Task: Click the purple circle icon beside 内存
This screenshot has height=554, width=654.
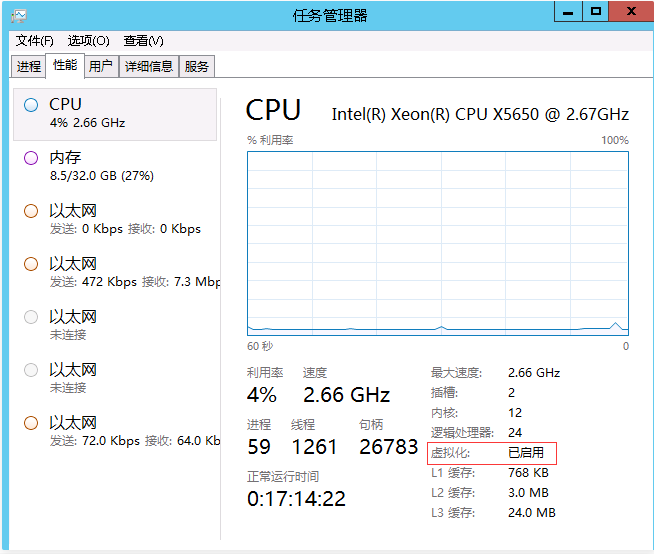Action: pyautogui.click(x=31, y=157)
